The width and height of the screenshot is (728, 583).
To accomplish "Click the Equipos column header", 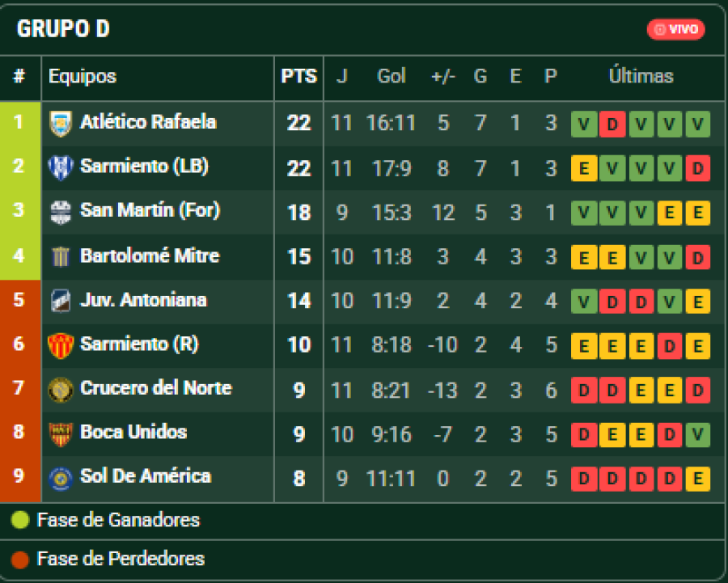I will [x=83, y=77].
